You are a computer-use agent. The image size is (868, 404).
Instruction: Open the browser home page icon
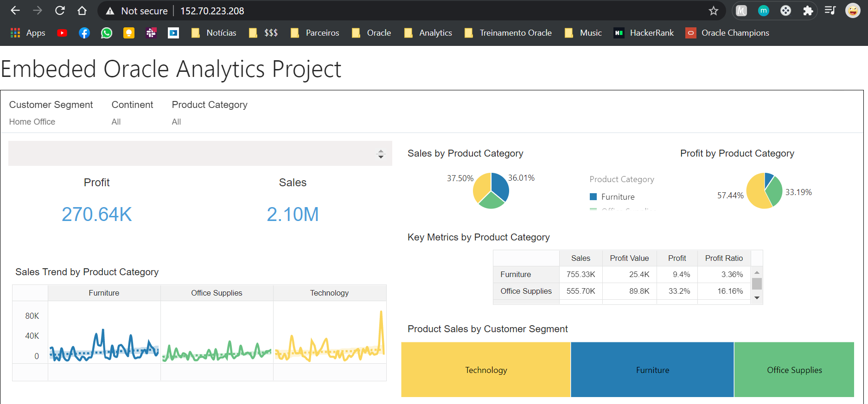(x=82, y=11)
